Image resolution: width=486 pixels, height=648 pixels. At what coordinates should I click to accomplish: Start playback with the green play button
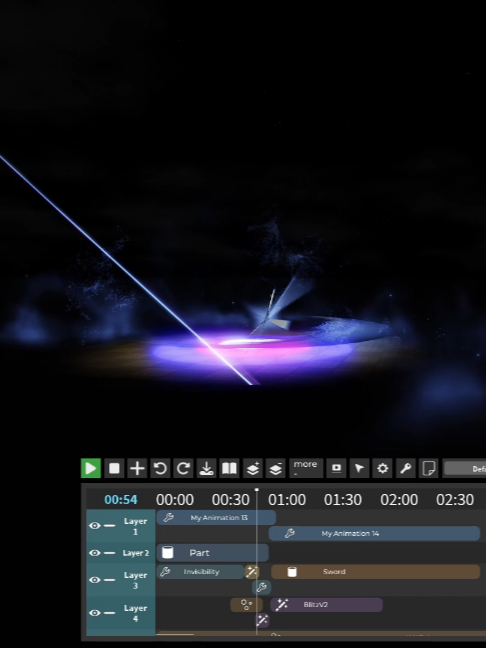pos(91,468)
